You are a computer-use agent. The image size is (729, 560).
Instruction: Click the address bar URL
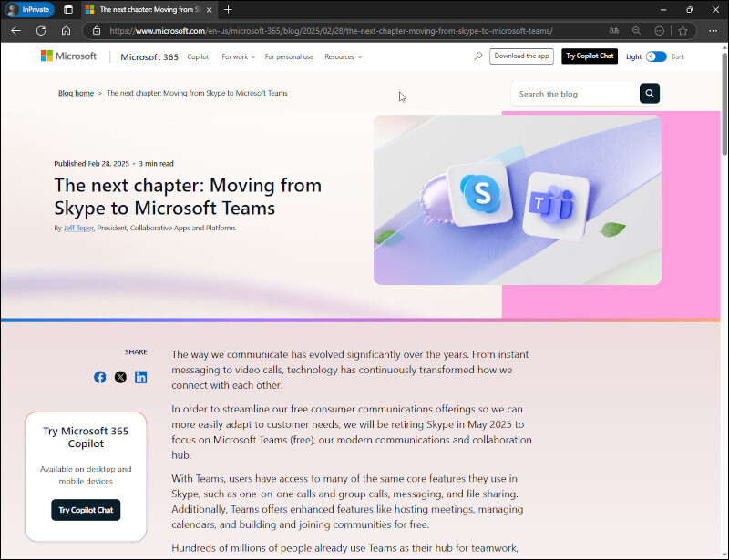tap(331, 31)
